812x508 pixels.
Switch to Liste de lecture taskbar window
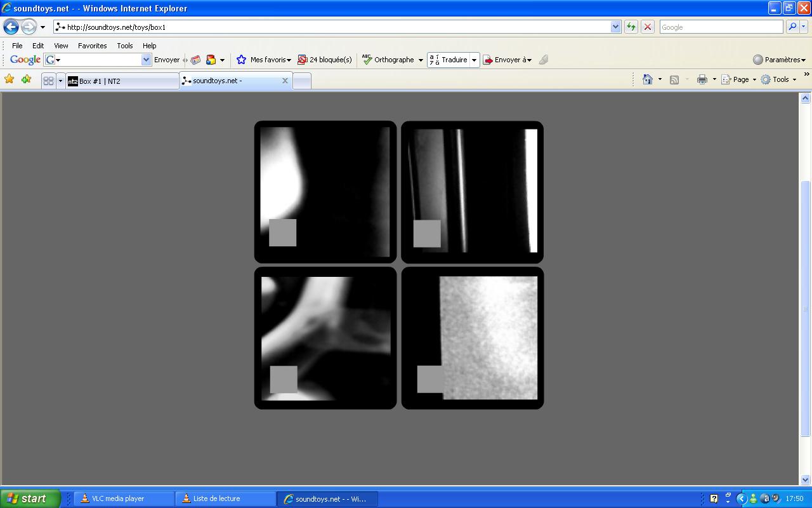coord(225,498)
